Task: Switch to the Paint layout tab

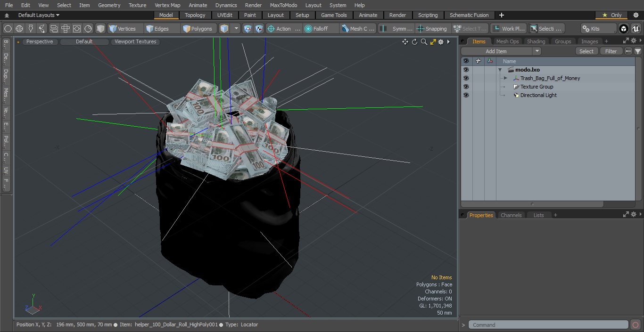Action: [250, 15]
